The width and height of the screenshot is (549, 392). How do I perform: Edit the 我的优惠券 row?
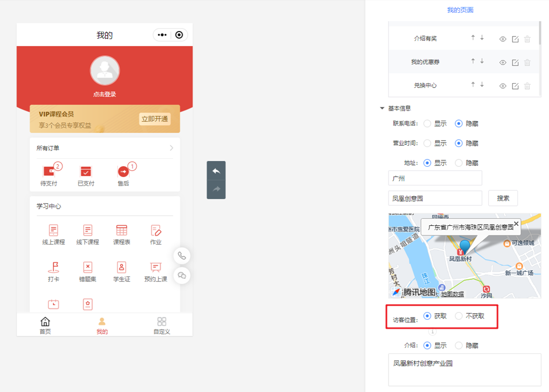515,63
